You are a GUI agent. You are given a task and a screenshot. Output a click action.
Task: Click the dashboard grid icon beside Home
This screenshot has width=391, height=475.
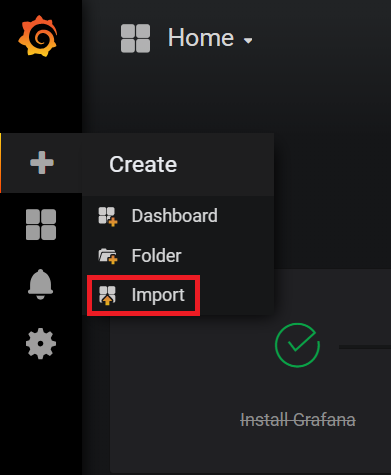[x=135, y=38]
